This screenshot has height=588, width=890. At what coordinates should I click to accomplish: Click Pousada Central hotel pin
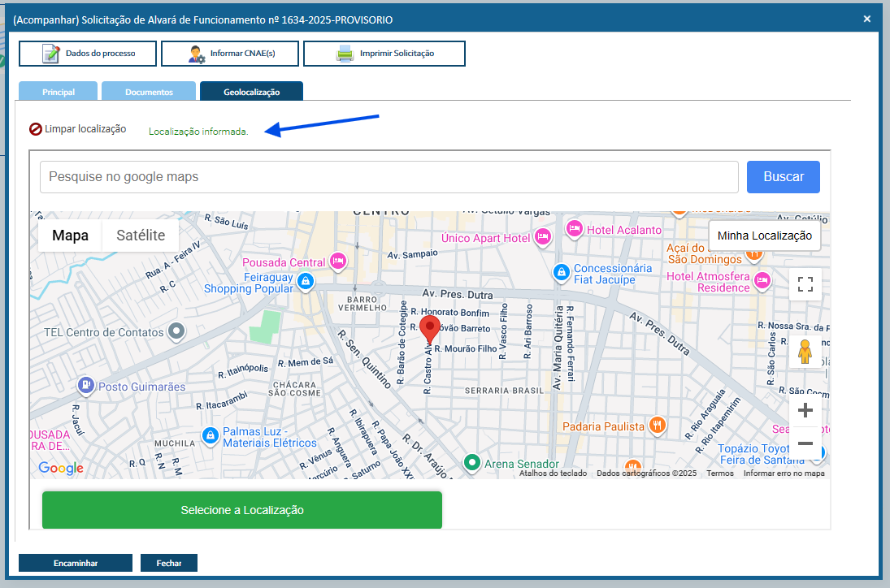click(x=338, y=262)
